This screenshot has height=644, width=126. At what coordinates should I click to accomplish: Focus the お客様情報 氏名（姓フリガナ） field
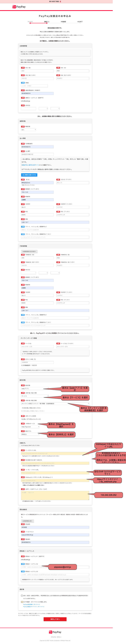(37, 78)
